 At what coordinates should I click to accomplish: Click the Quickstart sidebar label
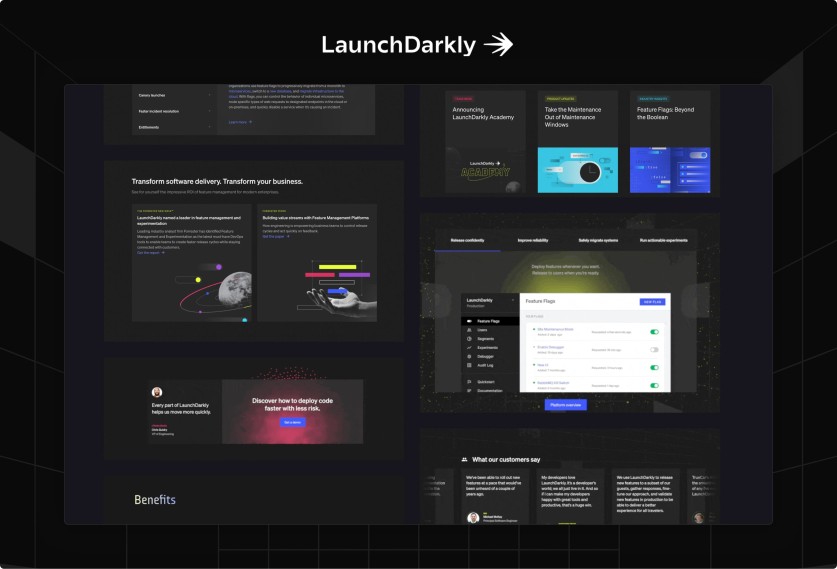click(x=486, y=382)
